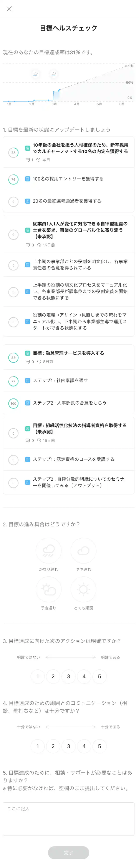This screenshot has width=139, height=868.
Task: Select the かなり遅れ rain cloud icon
Action: [x=48, y=550]
